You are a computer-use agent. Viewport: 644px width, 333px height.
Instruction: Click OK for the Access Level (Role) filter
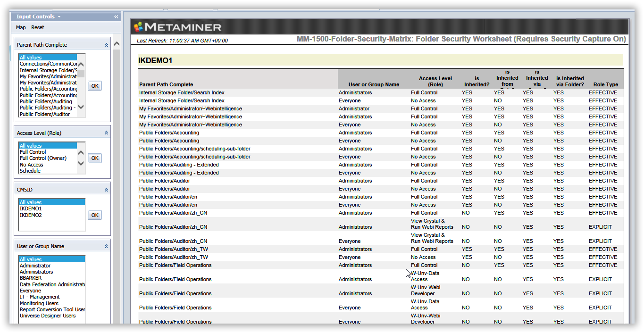tap(95, 158)
